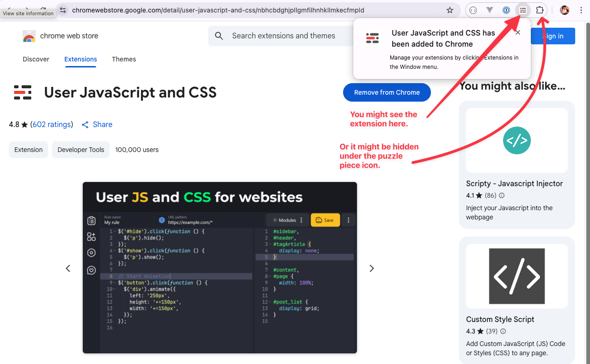Open Scripty - Javascript Injector title
The image size is (590, 364).
pos(515,183)
